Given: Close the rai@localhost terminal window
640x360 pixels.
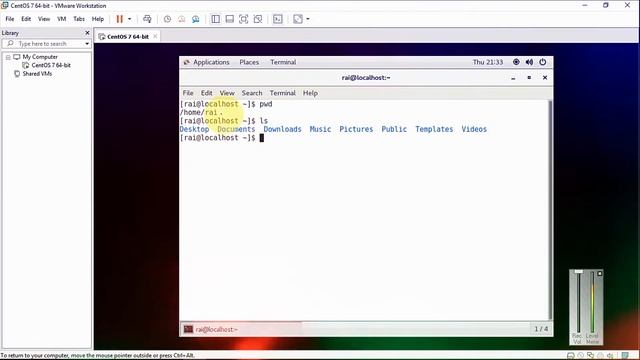Looking at the screenshot, I should coord(545,78).
